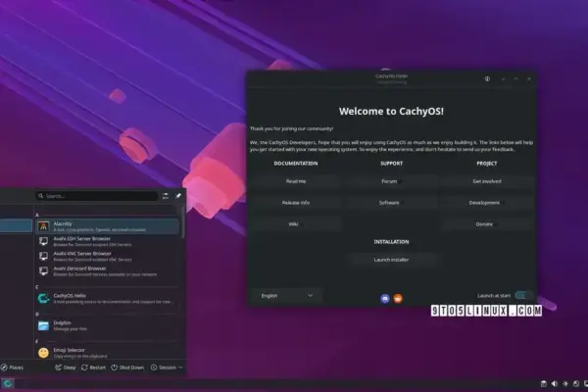Expand the Session options menu
The width and height of the screenshot is (588, 392).
pos(167,367)
